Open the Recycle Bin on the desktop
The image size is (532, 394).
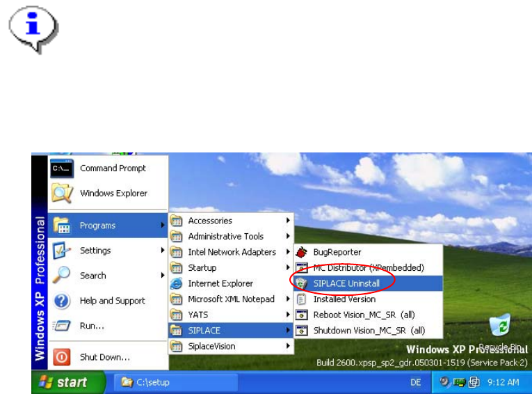click(500, 325)
